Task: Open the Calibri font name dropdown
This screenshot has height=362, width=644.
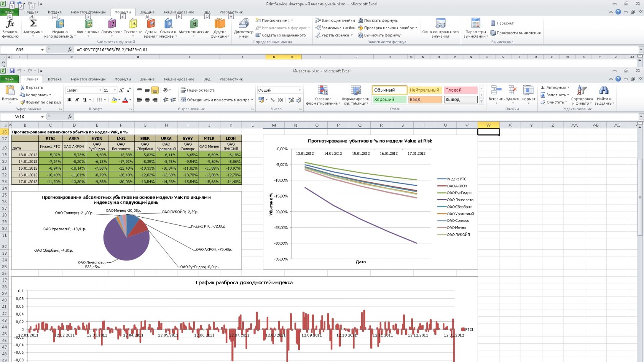Action: point(100,90)
